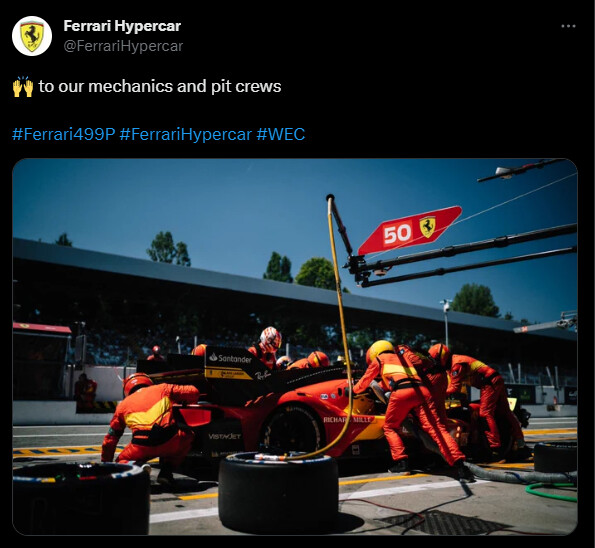
Task: Open the pit stop photo in the tweet
Action: [x=295, y=346]
